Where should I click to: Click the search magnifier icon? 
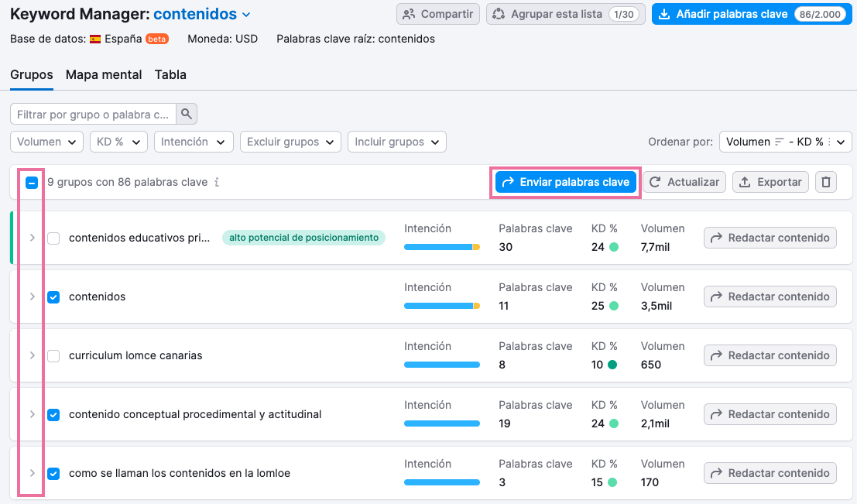pyautogui.click(x=187, y=115)
